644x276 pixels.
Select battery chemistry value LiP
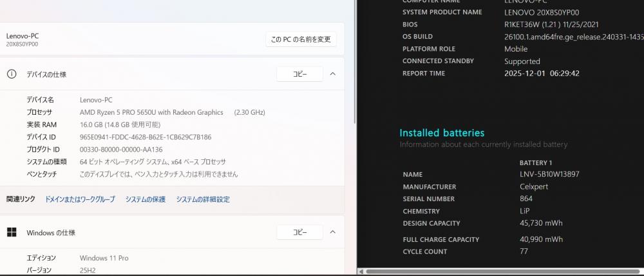(524, 211)
